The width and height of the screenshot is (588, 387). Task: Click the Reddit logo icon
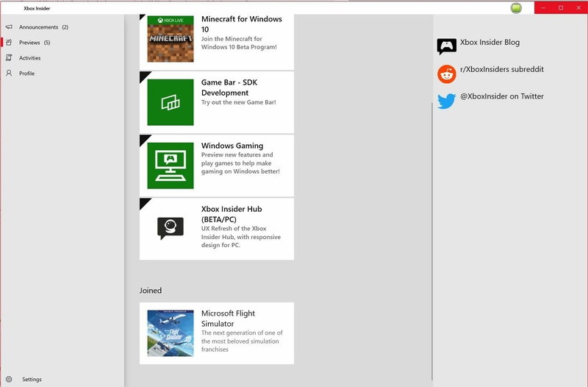[447, 74]
